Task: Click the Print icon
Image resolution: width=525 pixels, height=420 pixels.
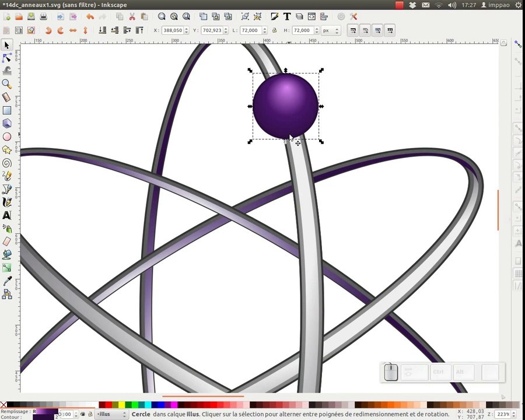Action: pyautogui.click(x=43, y=16)
